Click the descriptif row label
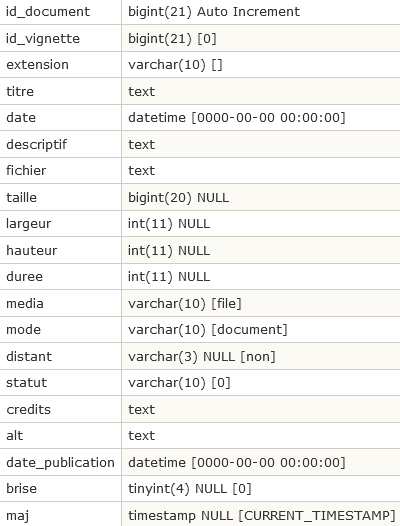This screenshot has width=400, height=526. point(37,144)
